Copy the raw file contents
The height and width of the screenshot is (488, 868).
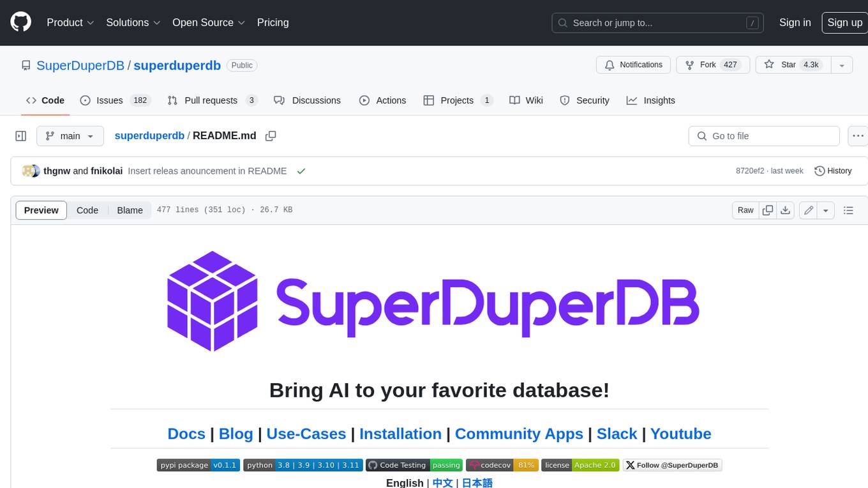click(768, 210)
